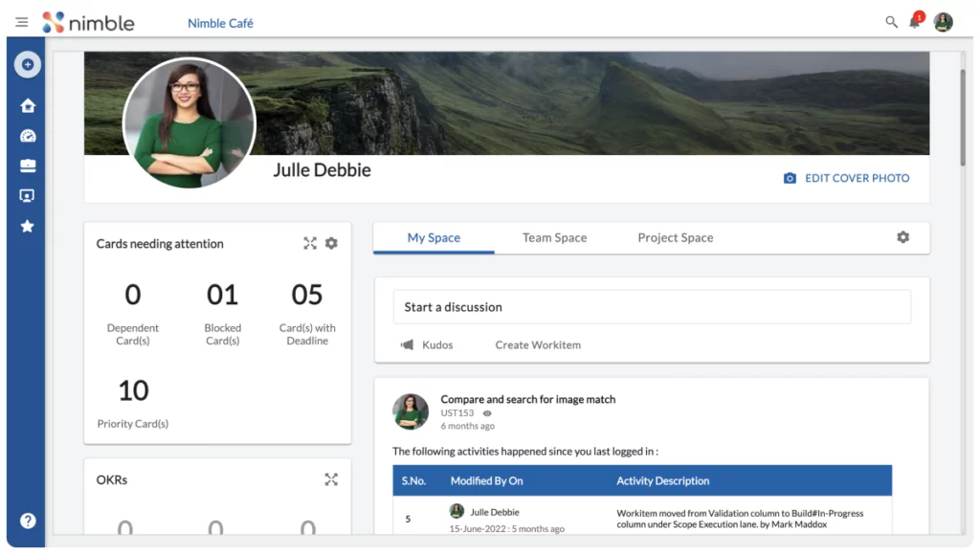Open the space tabs settings gear
This screenshot has height=554, width=980.
click(x=902, y=237)
